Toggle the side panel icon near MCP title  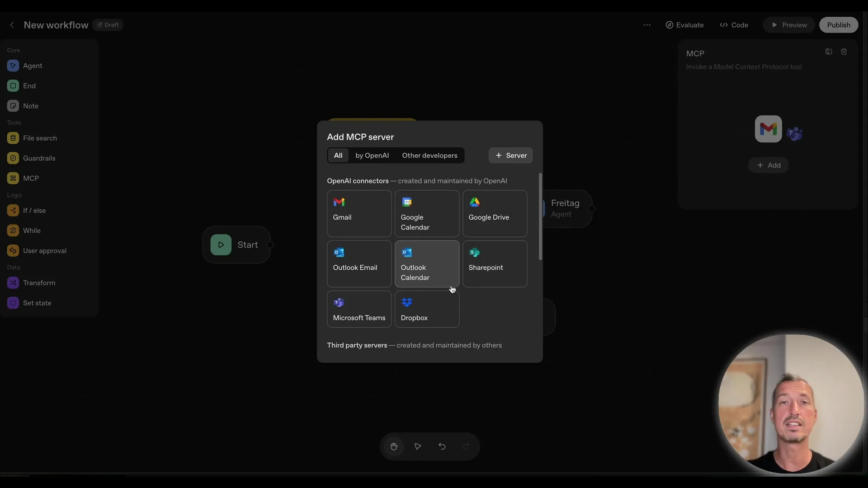[828, 52]
